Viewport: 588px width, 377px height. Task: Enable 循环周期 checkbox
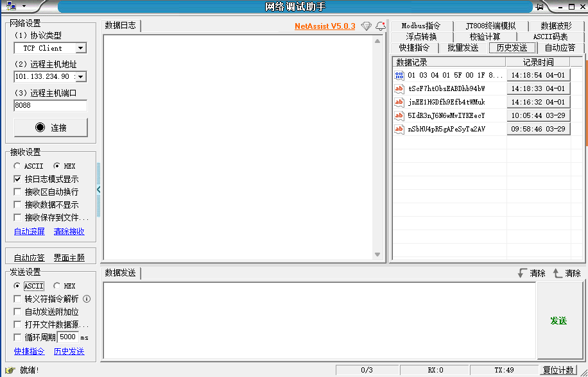(x=18, y=337)
